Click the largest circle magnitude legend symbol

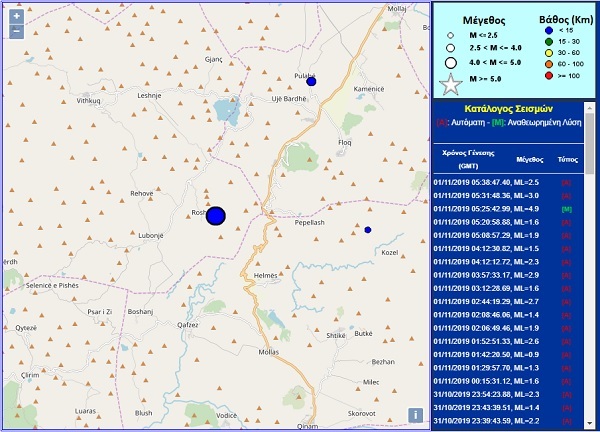[451, 62]
